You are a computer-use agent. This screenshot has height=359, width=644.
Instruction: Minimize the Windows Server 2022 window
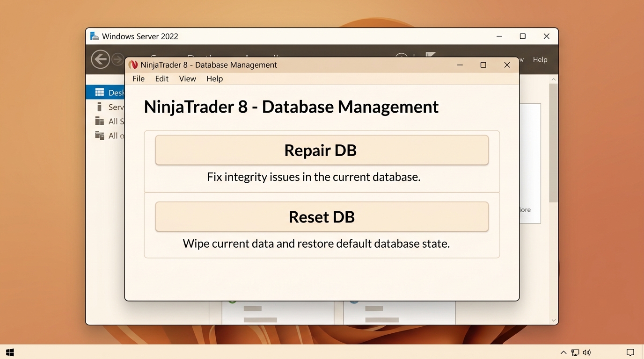coord(499,36)
